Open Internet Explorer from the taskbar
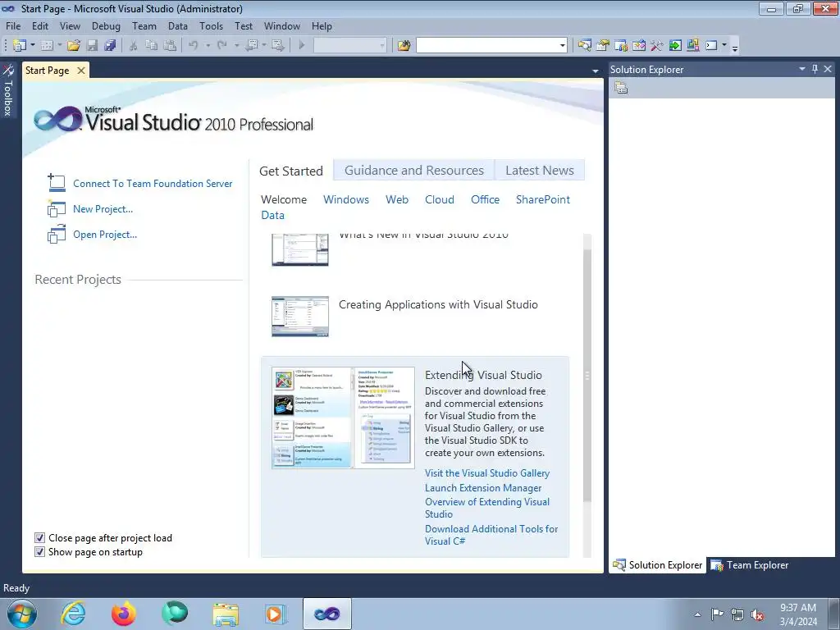This screenshot has height=630, width=840. 73,614
